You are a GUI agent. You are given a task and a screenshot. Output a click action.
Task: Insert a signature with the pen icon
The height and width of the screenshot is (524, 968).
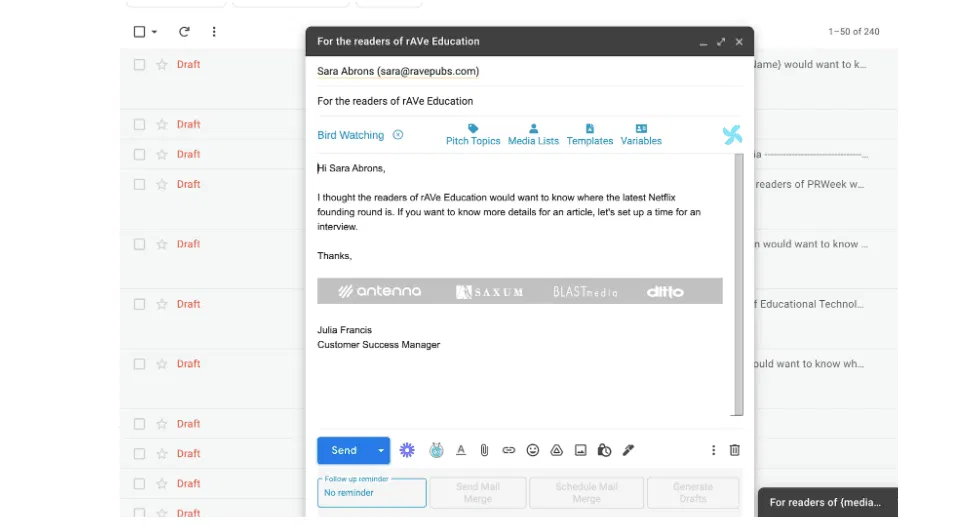click(628, 451)
